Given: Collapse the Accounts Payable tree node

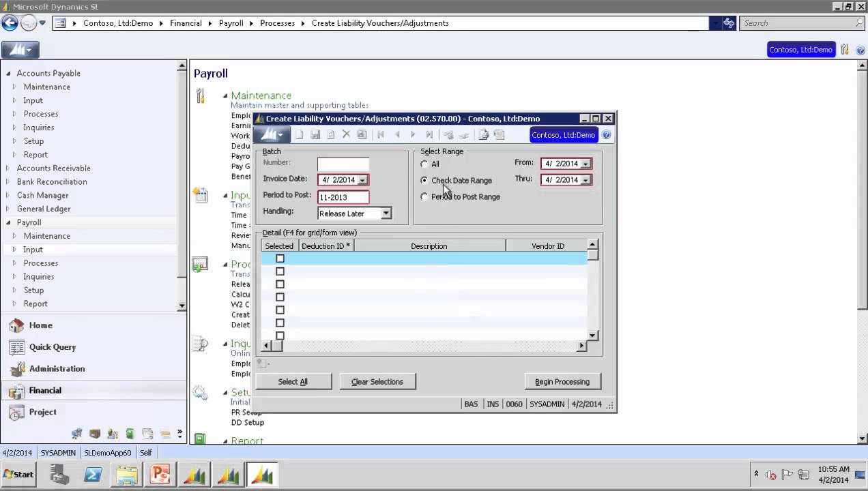Looking at the screenshot, I should (8, 74).
